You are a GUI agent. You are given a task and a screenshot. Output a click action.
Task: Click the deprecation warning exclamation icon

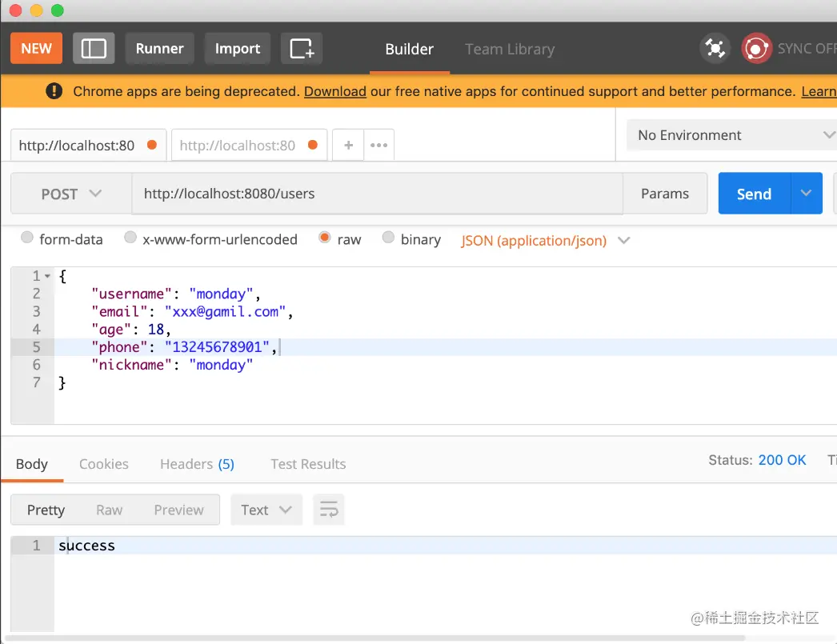point(54,91)
